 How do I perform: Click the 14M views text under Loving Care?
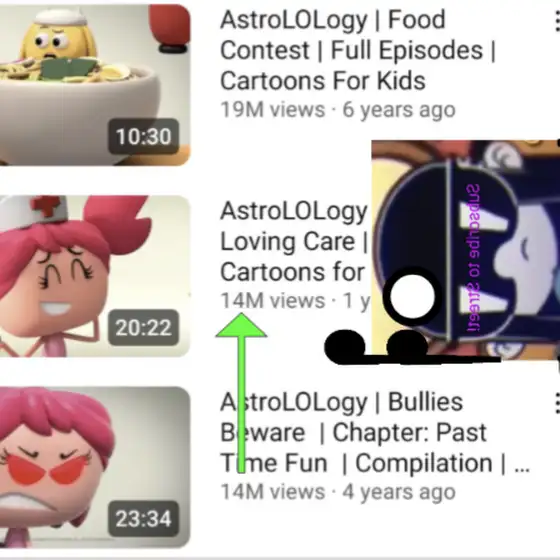(273, 300)
